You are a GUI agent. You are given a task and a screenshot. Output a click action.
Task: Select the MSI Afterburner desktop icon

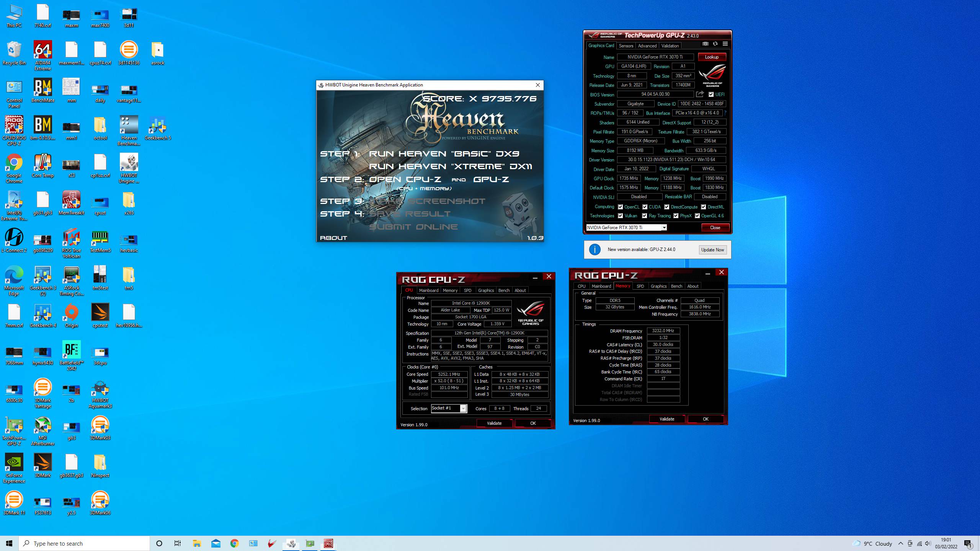tap(42, 431)
